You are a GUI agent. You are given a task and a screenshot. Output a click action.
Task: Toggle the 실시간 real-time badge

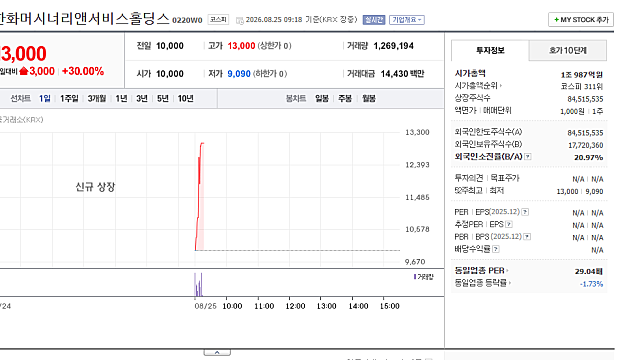click(x=374, y=20)
